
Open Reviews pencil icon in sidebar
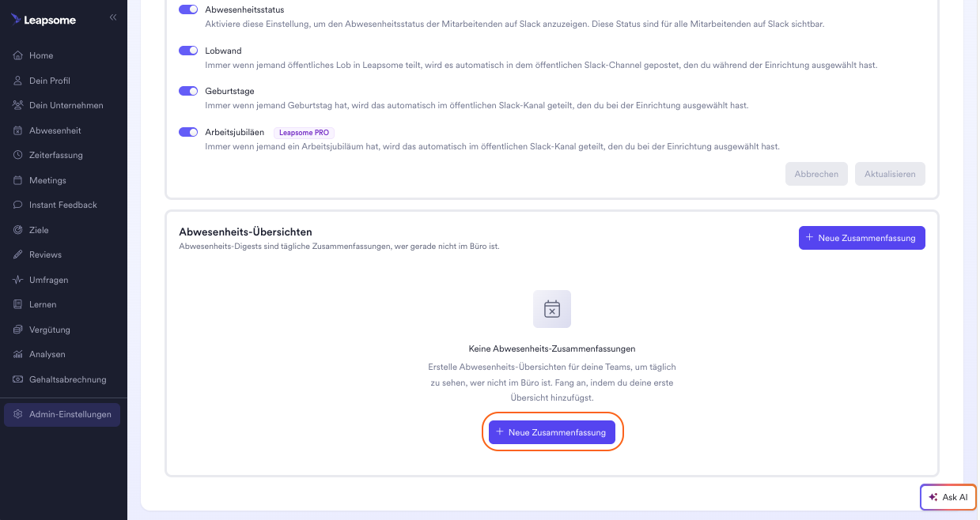(x=18, y=254)
